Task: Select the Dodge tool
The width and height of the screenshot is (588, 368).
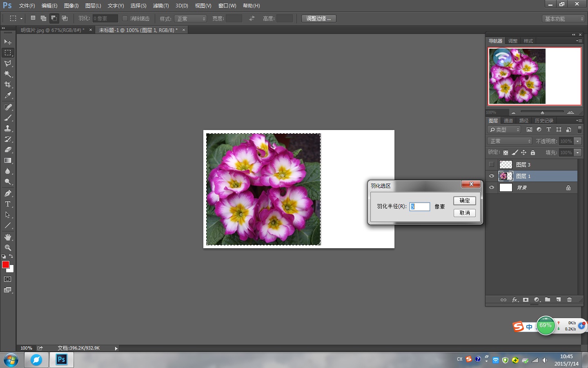Action: (7, 182)
